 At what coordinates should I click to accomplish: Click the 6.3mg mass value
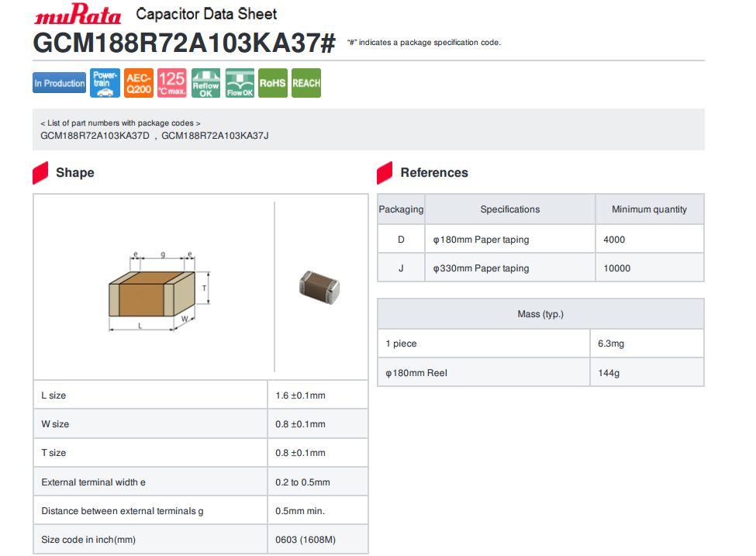[x=611, y=344]
